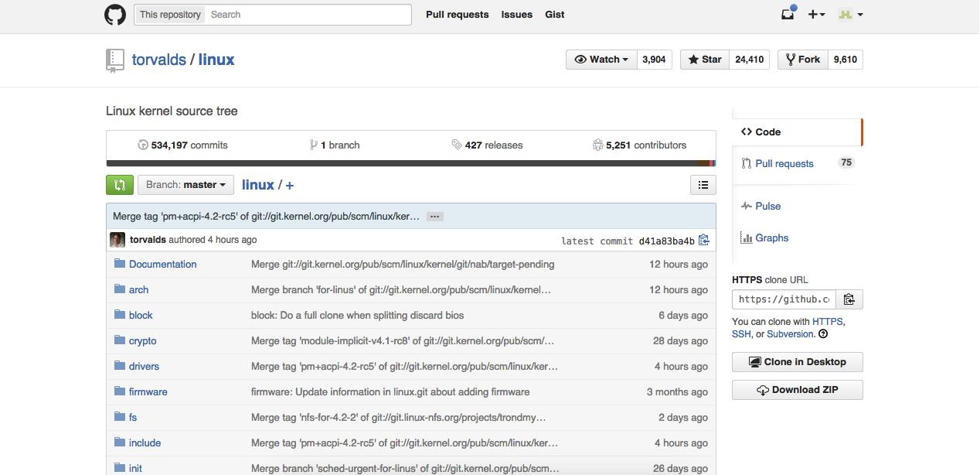Open the This repository search scope selector
The width and height of the screenshot is (980, 475).
(170, 15)
